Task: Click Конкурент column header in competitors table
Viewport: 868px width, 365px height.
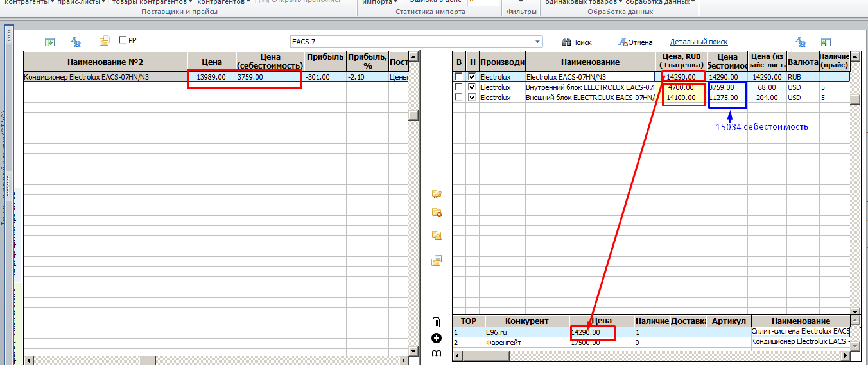Action: pyautogui.click(x=527, y=321)
